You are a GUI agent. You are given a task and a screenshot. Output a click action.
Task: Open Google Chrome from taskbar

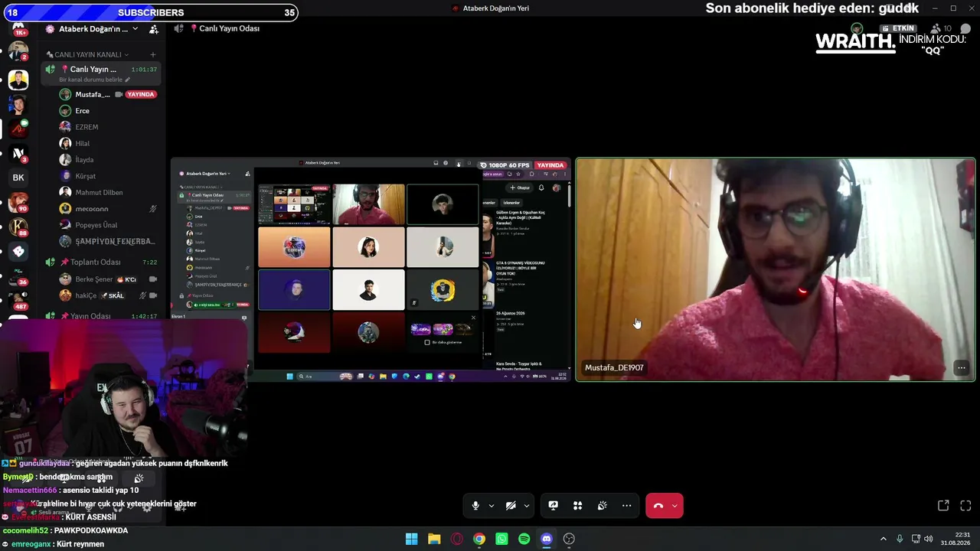[479, 539]
